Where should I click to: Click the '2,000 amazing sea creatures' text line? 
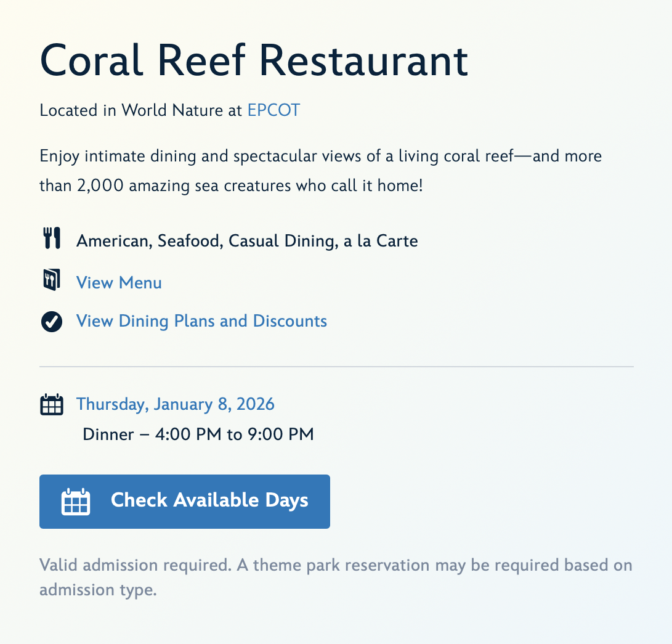231,185
